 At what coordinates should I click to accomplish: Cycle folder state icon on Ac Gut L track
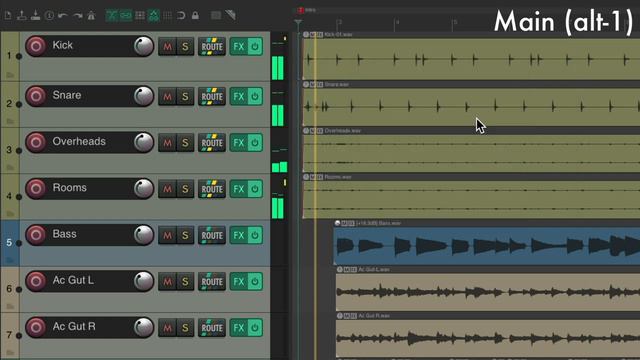click(x=10, y=306)
